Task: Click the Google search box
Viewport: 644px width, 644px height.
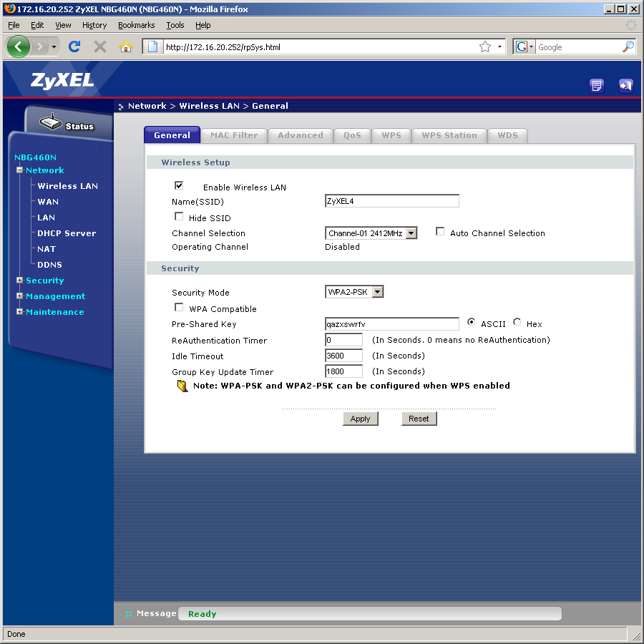Action: 578,47
